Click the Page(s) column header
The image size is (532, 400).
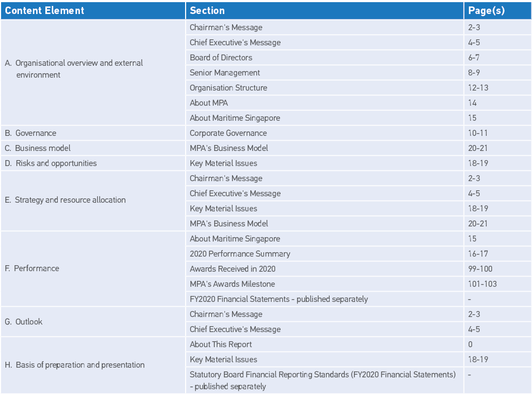(x=486, y=11)
